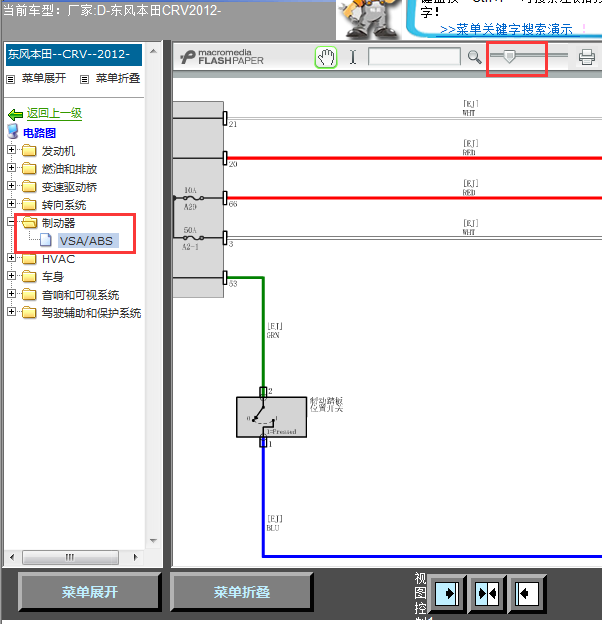Screen dimensions: 602x624
Task: Click the VSA/ABS document icon
Action: point(46,240)
